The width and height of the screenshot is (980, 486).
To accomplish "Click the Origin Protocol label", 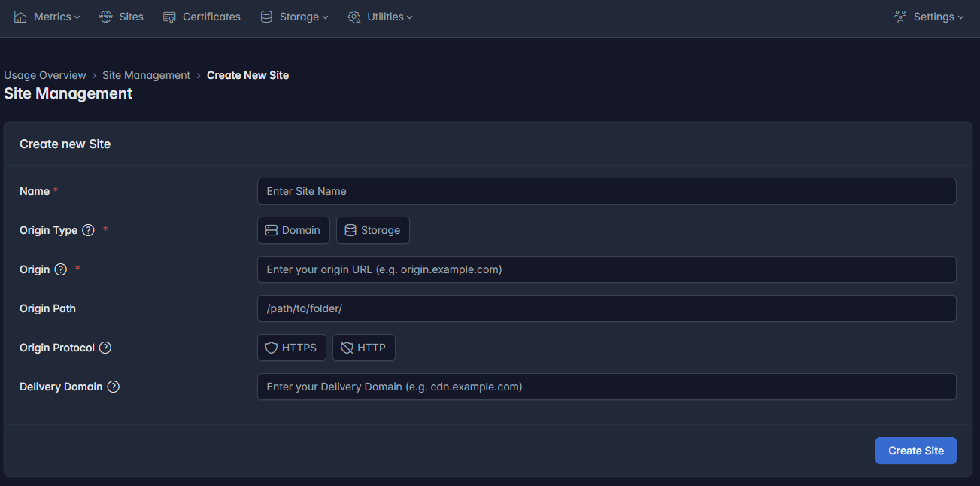I will (57, 348).
